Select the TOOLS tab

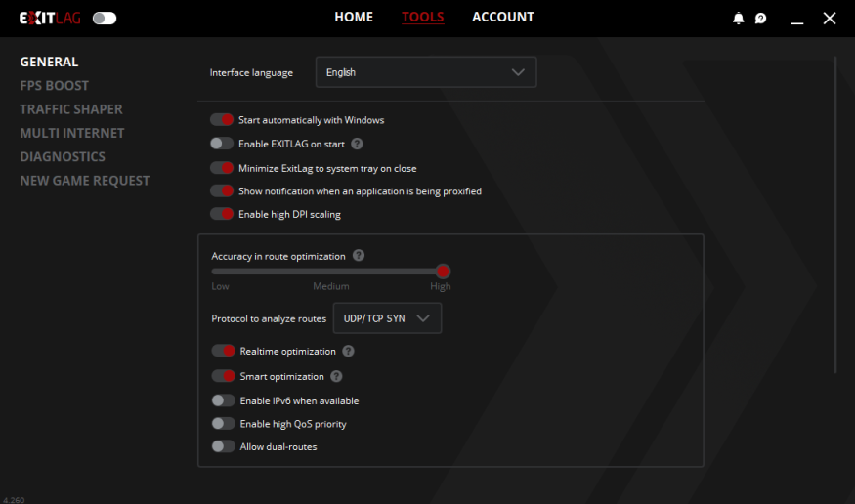[422, 17]
